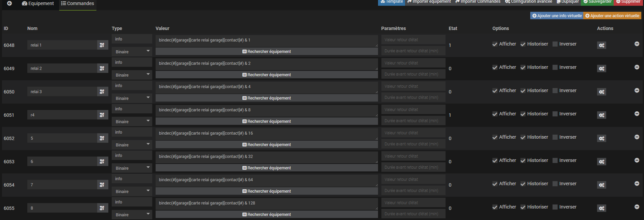Enable Inverser checkbox for relai 3

(x=555, y=91)
